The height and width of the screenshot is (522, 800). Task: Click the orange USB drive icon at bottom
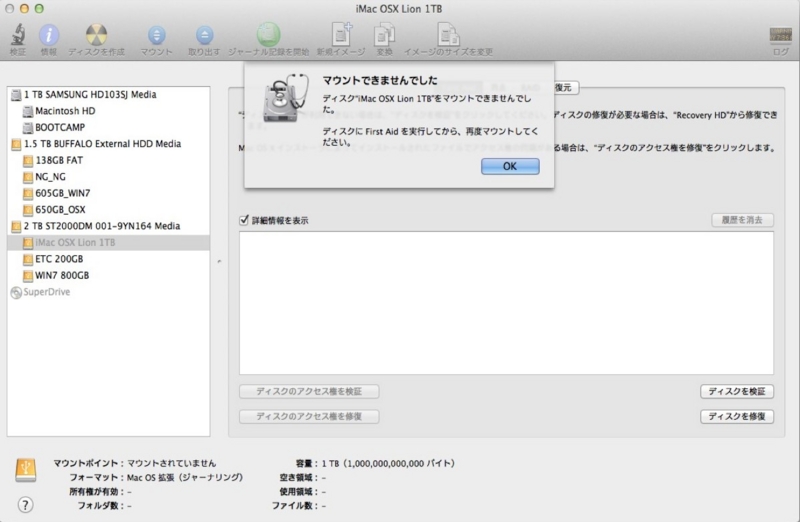click(26, 470)
